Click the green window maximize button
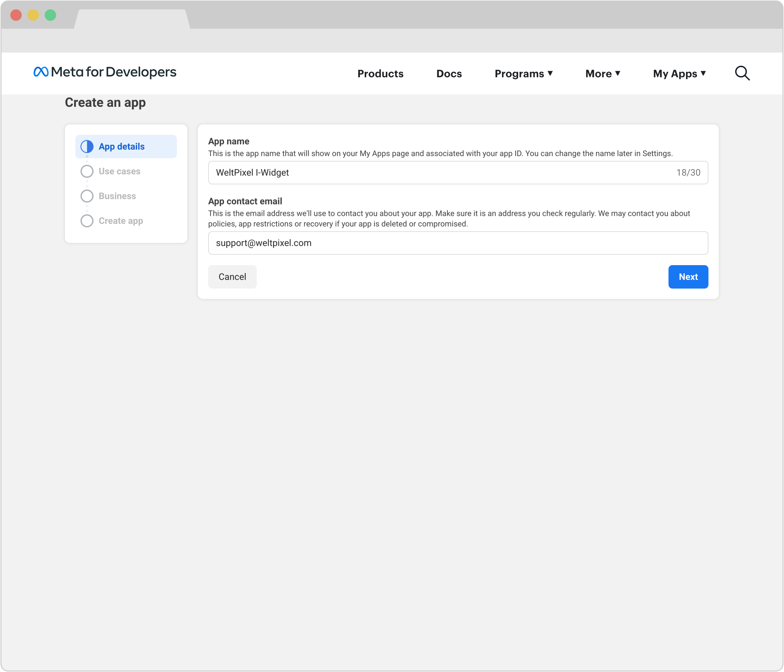 coord(50,15)
